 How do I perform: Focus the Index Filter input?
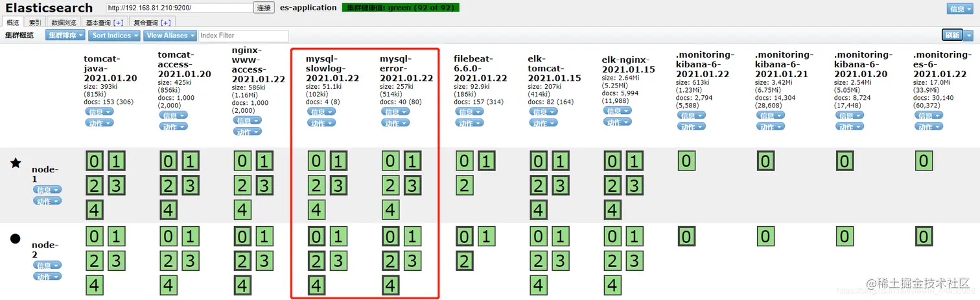pos(244,36)
